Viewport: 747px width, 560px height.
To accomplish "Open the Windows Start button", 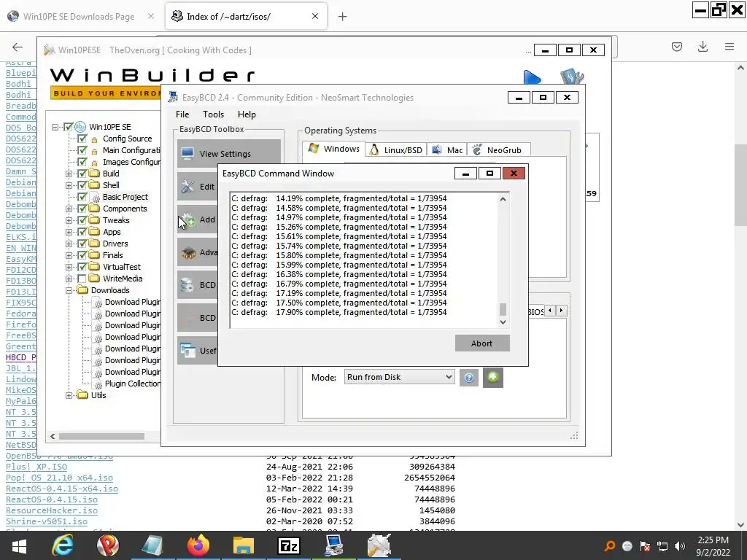I will coord(19,545).
